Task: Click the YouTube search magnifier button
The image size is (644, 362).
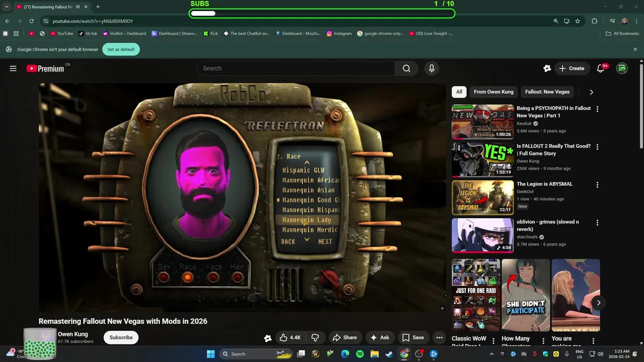Action: point(407,68)
